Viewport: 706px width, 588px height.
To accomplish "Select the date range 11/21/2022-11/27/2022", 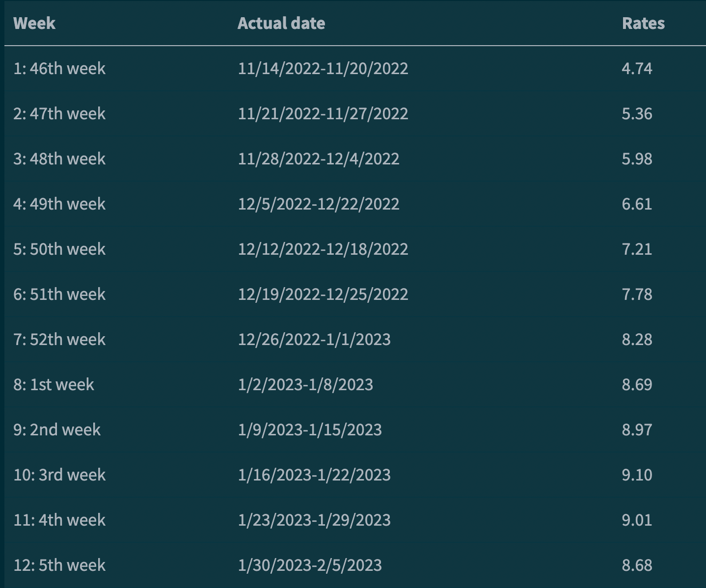I will pos(323,113).
